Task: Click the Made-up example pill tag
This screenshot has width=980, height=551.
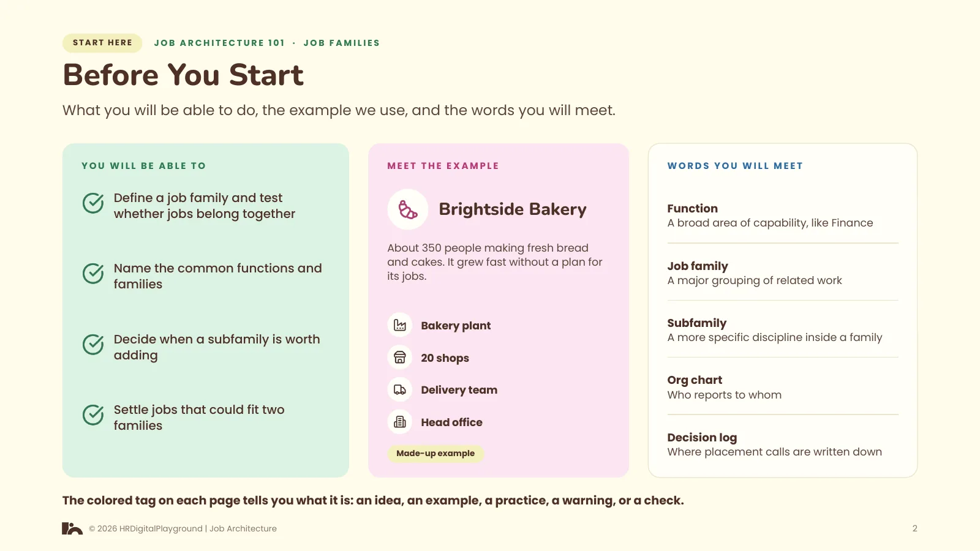Action: tap(435, 453)
